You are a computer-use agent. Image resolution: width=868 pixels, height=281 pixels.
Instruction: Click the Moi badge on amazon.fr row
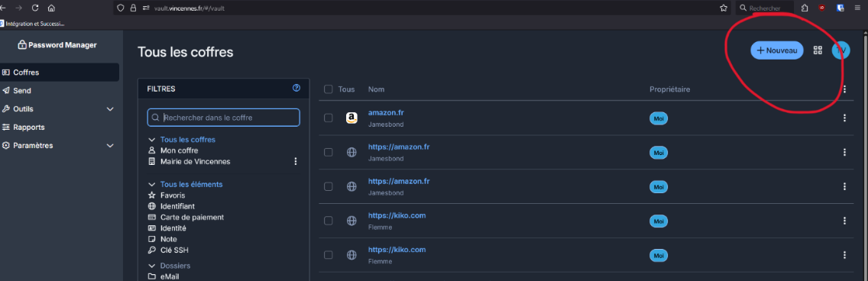[x=658, y=118]
